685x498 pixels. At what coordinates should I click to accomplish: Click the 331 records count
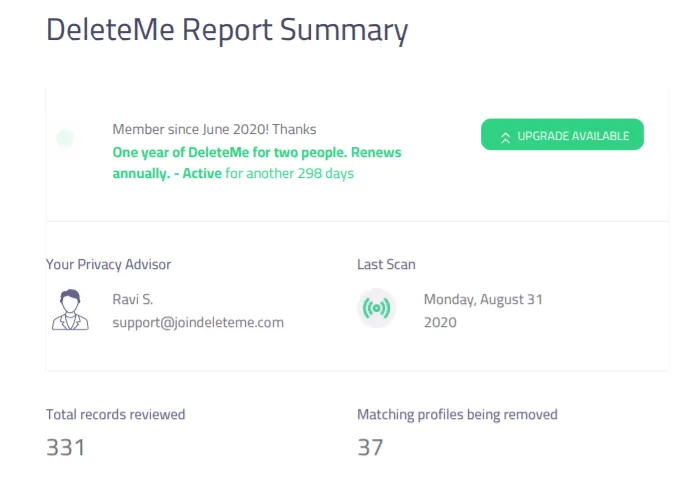pos(66,447)
